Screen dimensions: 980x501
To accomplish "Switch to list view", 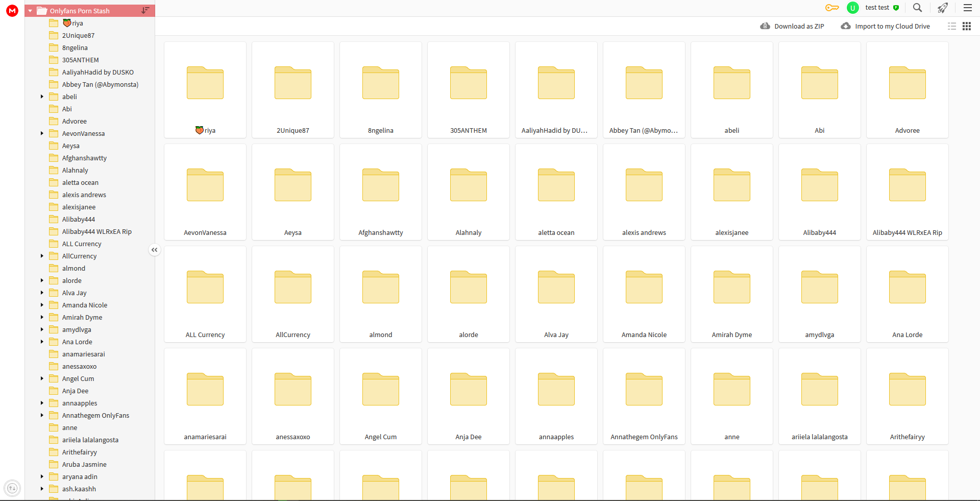I will pyautogui.click(x=952, y=26).
